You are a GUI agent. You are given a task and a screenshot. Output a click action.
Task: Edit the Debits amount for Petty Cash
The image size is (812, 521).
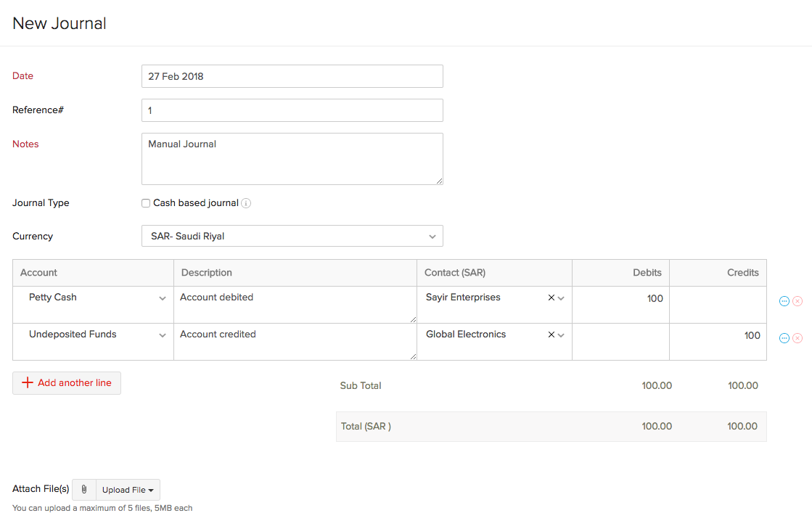pos(620,299)
